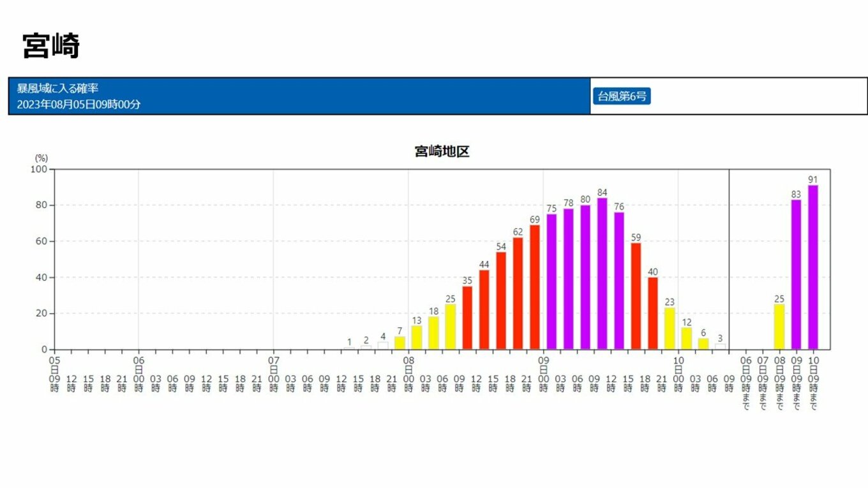Click the 宮崎地区 chart title
Image resolution: width=868 pixels, height=488 pixels.
(x=442, y=152)
